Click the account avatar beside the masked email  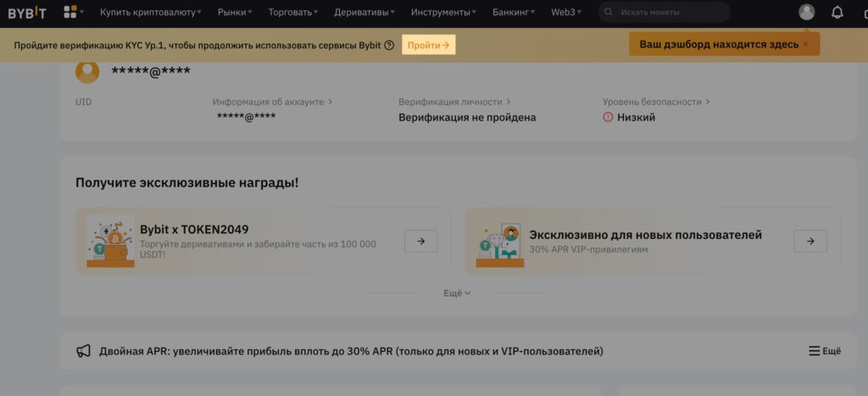click(x=87, y=72)
